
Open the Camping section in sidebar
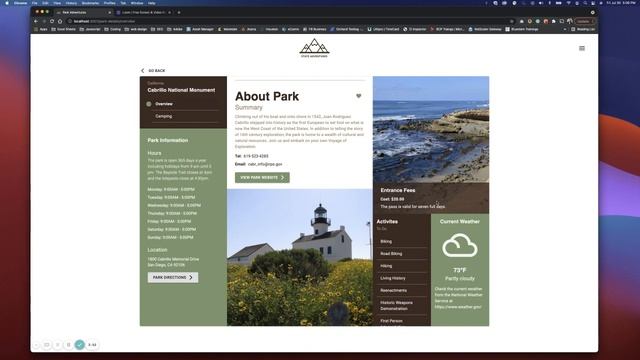[x=164, y=116]
